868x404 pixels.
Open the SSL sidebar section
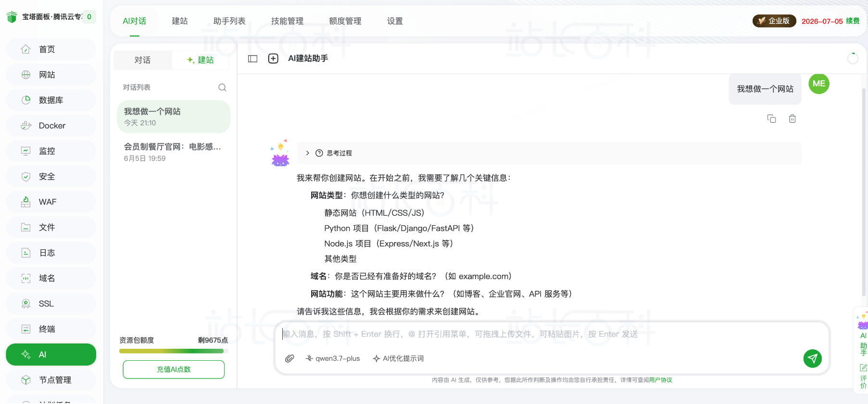[50, 304]
